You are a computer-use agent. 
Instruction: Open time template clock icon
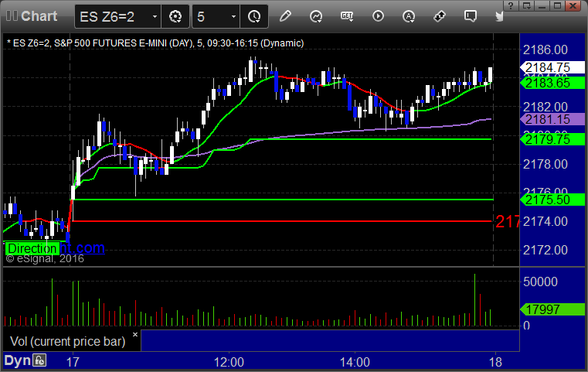point(254,16)
